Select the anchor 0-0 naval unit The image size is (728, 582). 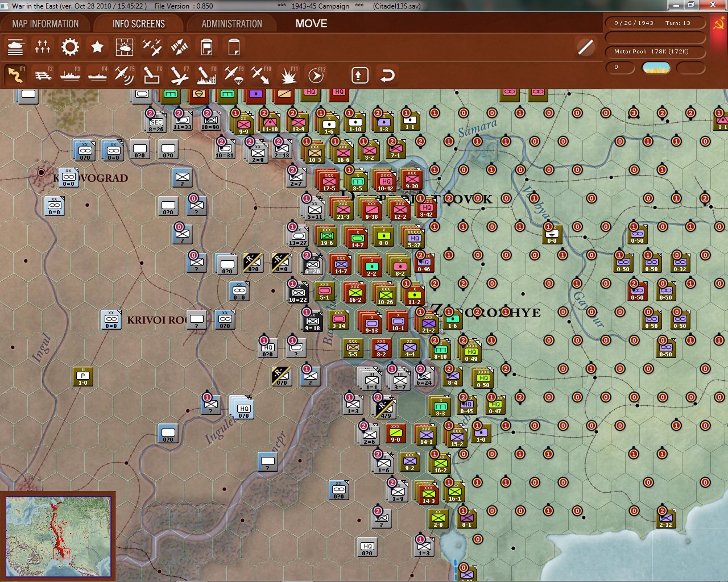point(552,234)
